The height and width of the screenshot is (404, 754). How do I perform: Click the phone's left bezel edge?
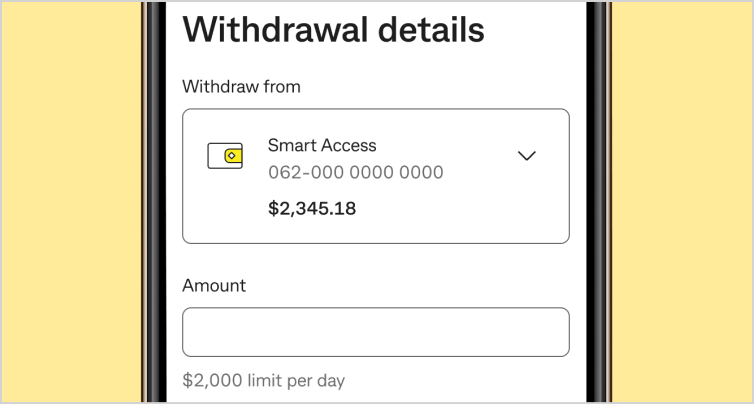click(x=153, y=200)
